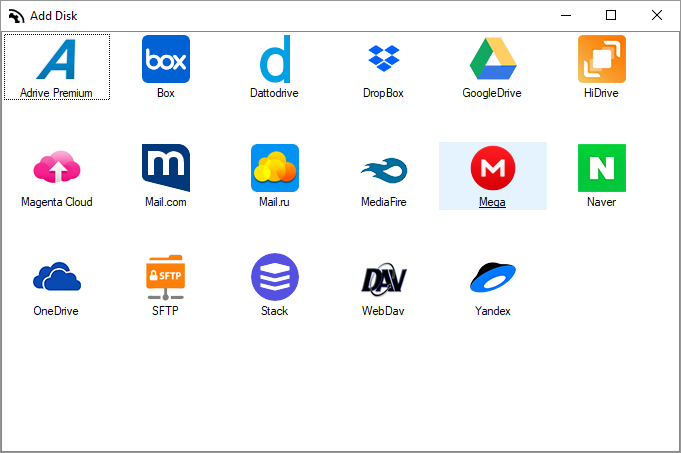Select the purple Stack icon
The width and height of the screenshot is (681, 453).
coord(275,277)
